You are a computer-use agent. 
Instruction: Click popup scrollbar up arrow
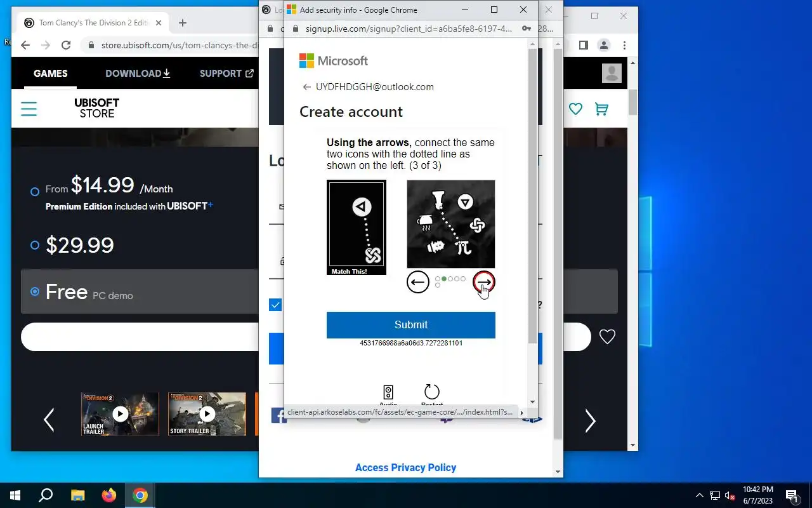(x=532, y=44)
